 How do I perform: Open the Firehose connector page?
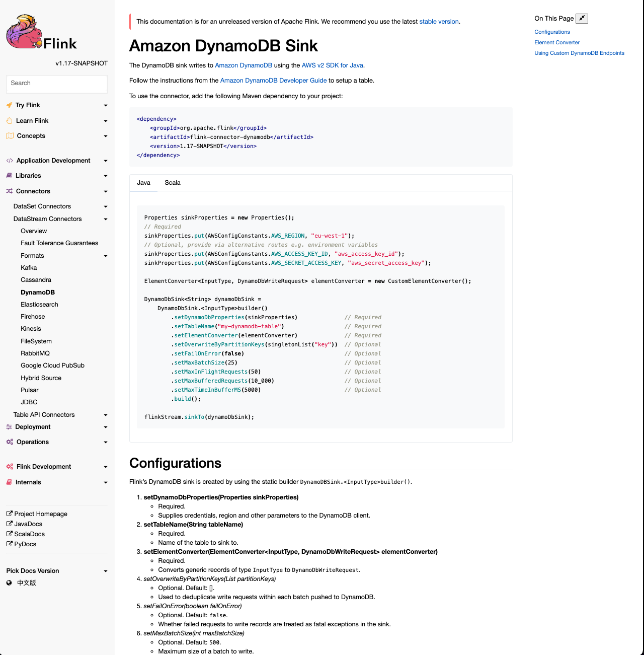(33, 317)
